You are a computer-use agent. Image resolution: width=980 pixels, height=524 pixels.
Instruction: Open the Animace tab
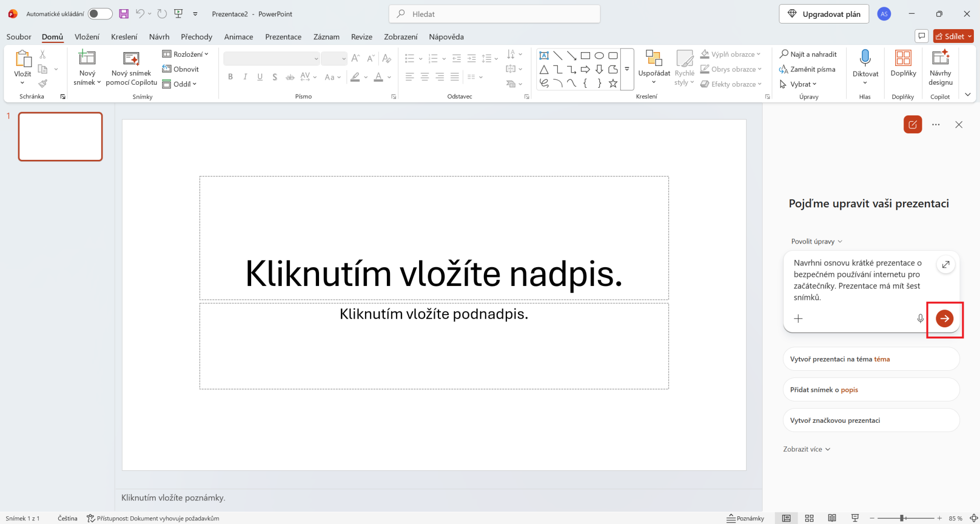coord(238,37)
